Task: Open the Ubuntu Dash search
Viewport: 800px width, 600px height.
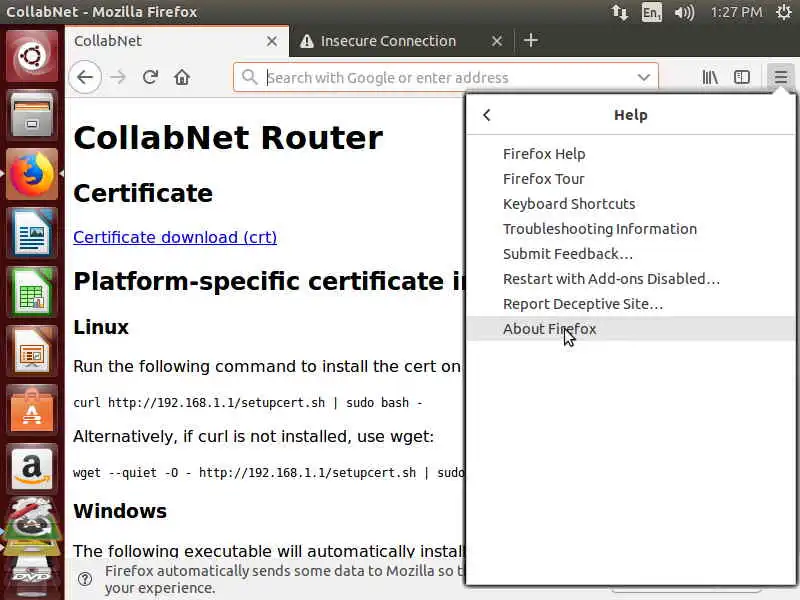Action: [x=32, y=56]
